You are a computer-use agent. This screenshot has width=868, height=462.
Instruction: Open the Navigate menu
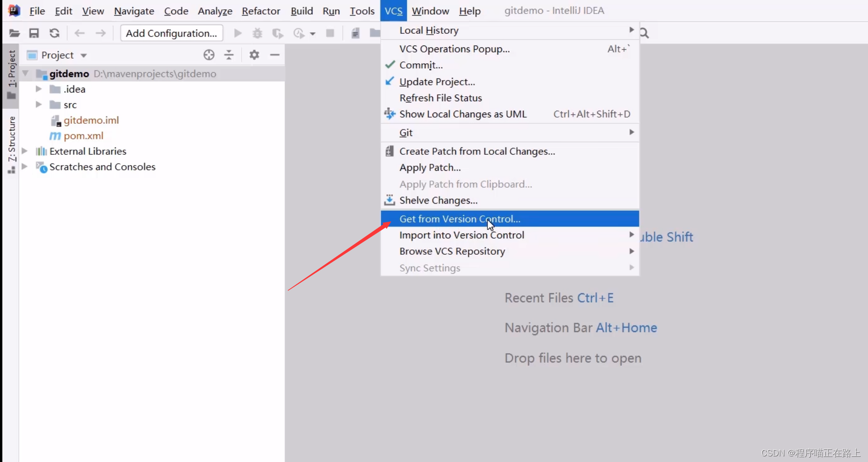[134, 11]
